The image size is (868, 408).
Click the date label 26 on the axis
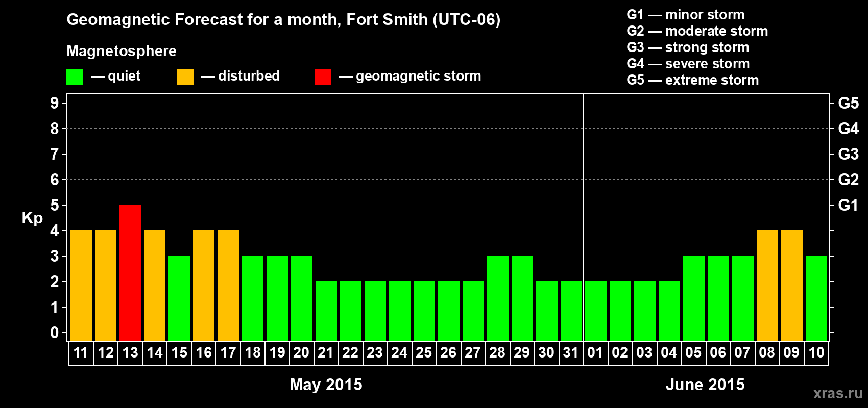coord(449,352)
